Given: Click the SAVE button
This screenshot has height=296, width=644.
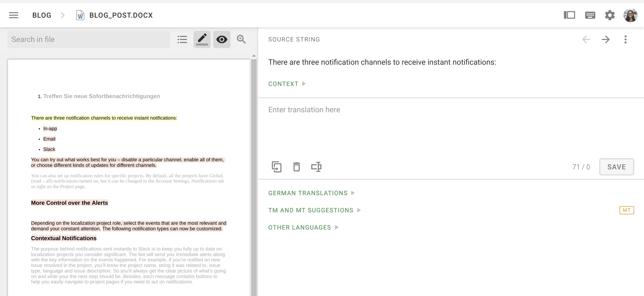Looking at the screenshot, I should click(616, 167).
